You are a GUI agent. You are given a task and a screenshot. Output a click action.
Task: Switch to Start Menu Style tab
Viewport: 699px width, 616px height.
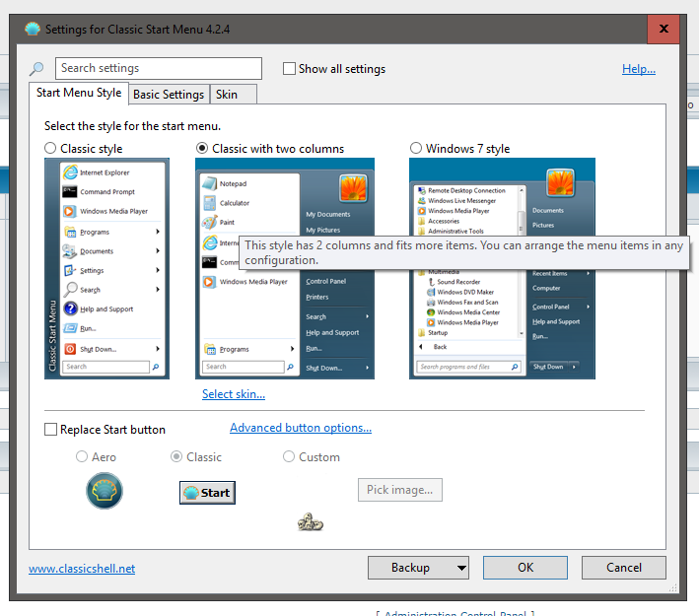pos(79,93)
